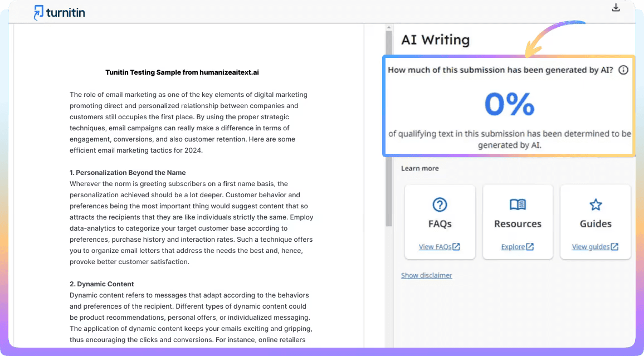Click the Learn more label
644x356 pixels.
[x=419, y=168]
